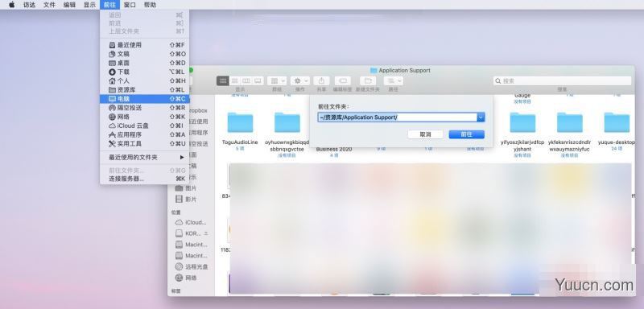Click the Share toolbar button
Viewport: 644px width, 309px height.
321,80
